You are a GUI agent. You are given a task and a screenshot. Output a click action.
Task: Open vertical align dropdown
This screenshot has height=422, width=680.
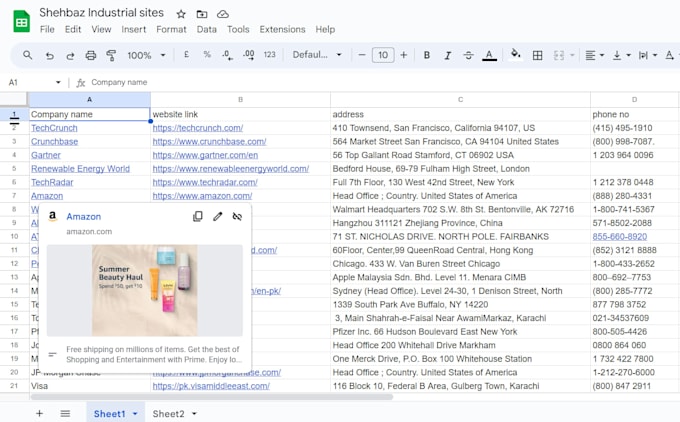(621, 55)
